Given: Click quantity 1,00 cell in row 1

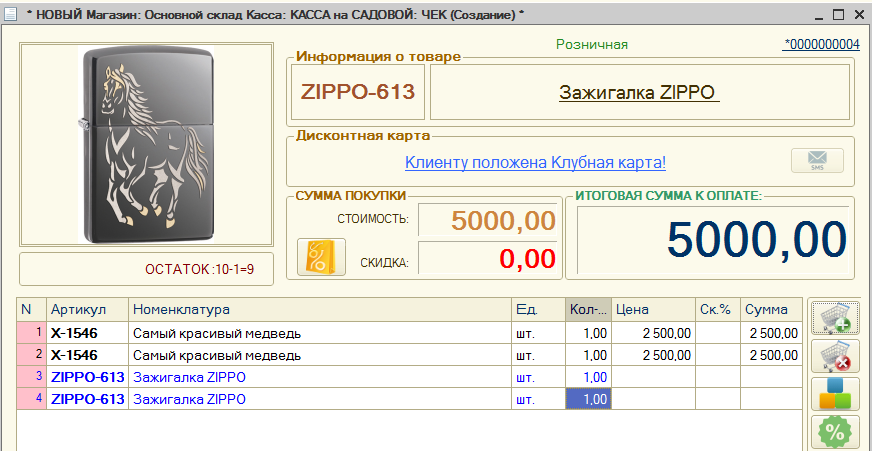Looking at the screenshot, I should point(589,333).
